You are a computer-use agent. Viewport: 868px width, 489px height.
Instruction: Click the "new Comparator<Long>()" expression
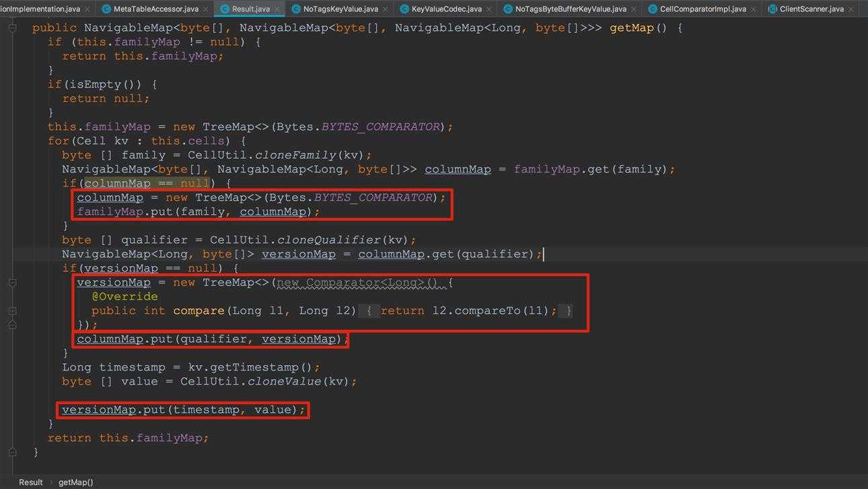coord(357,283)
